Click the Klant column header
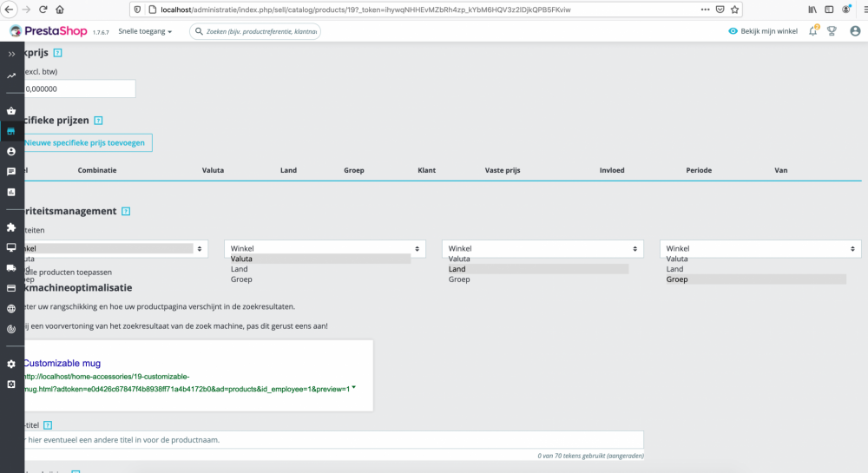 pos(427,170)
